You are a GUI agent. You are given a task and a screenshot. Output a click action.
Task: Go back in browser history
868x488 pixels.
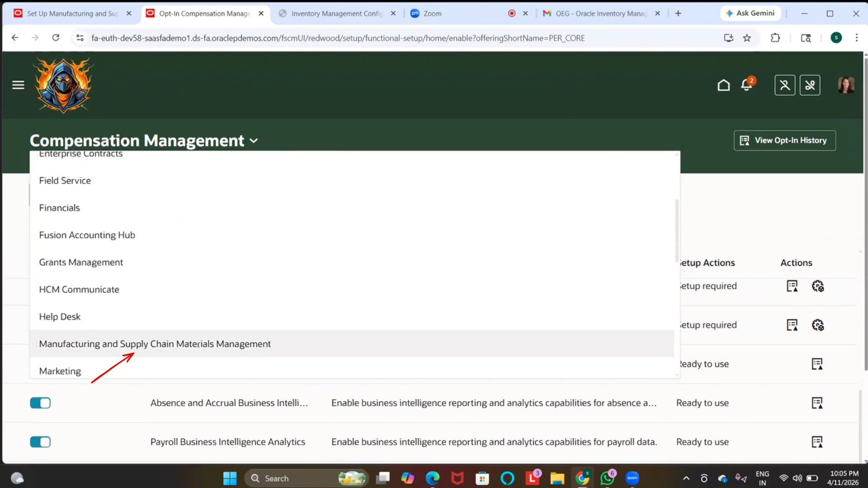click(15, 38)
